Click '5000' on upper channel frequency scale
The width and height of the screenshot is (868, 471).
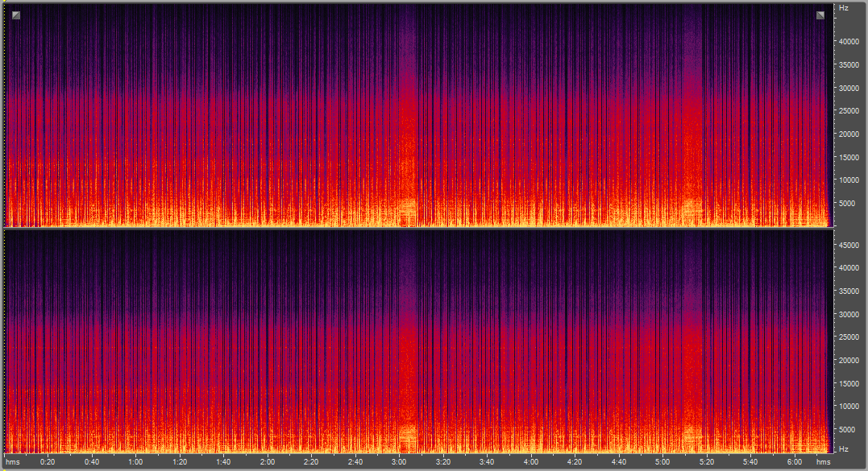pos(847,204)
